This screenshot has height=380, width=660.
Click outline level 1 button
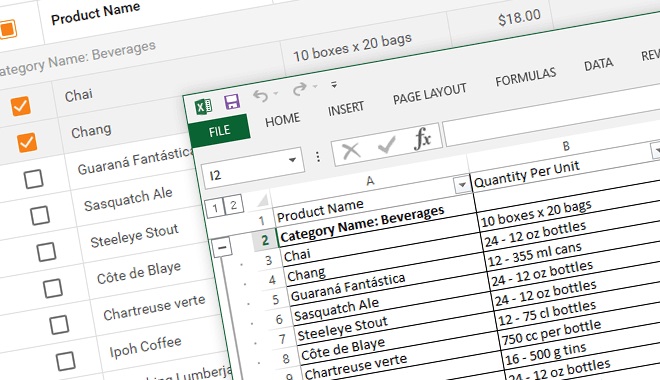[x=215, y=208]
